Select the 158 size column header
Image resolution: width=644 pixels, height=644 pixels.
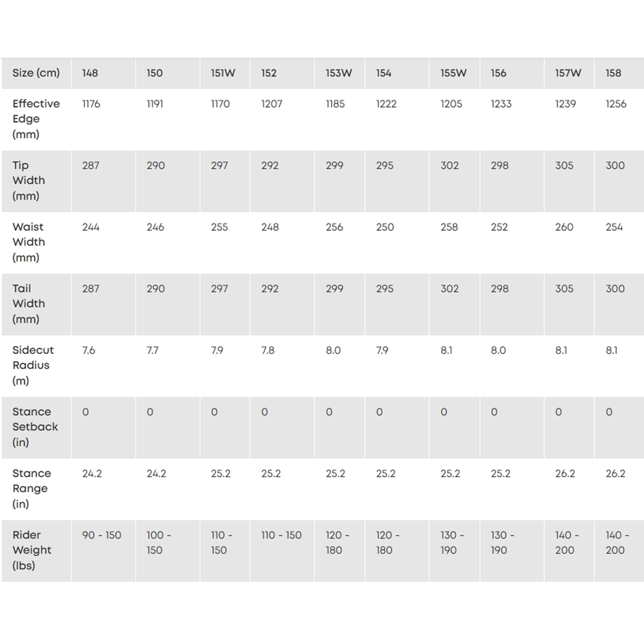pos(613,73)
